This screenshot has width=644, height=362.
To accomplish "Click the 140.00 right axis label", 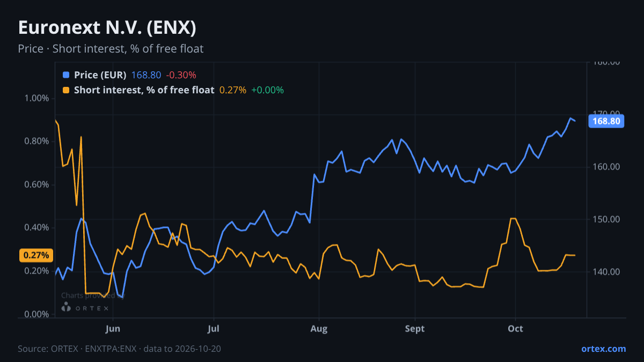I will [606, 272].
